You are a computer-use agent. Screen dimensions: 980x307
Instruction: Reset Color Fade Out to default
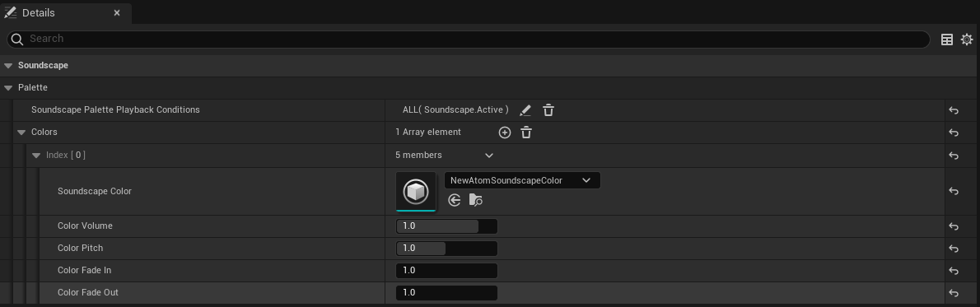point(954,293)
